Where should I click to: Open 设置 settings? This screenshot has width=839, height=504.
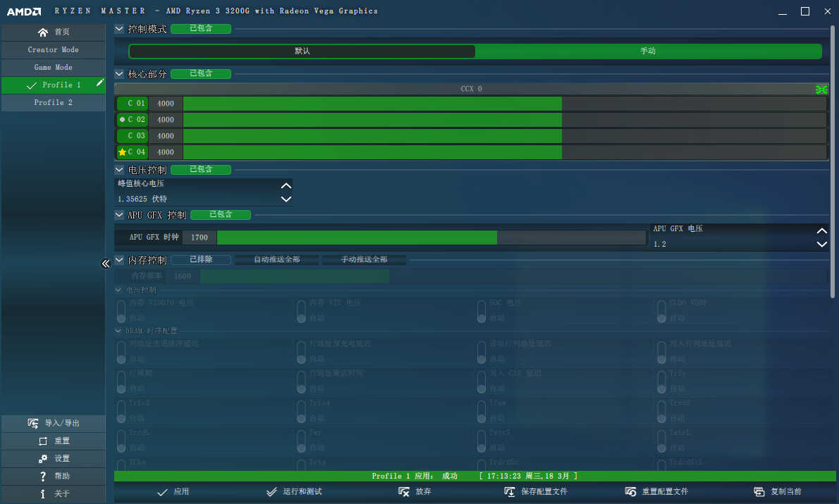tap(53, 458)
